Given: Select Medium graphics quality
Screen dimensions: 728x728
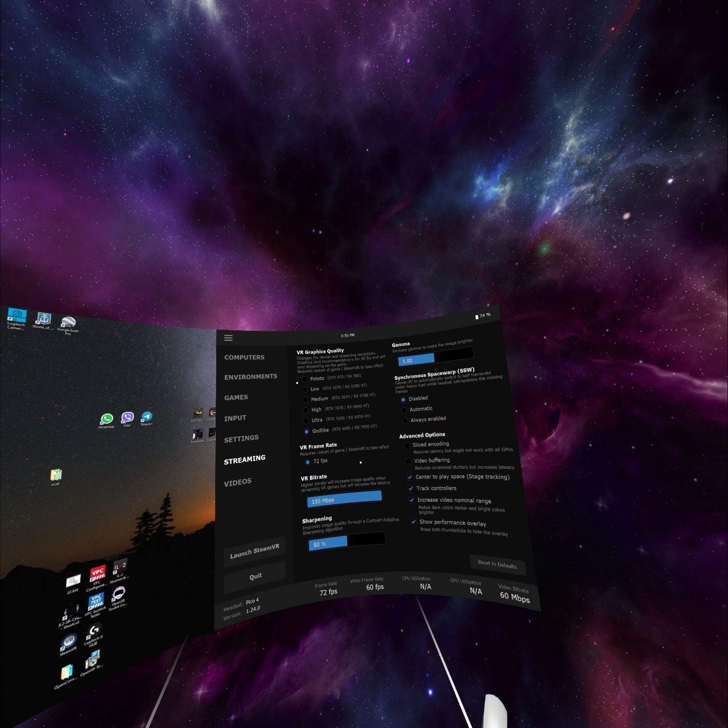Looking at the screenshot, I should click(x=305, y=400).
